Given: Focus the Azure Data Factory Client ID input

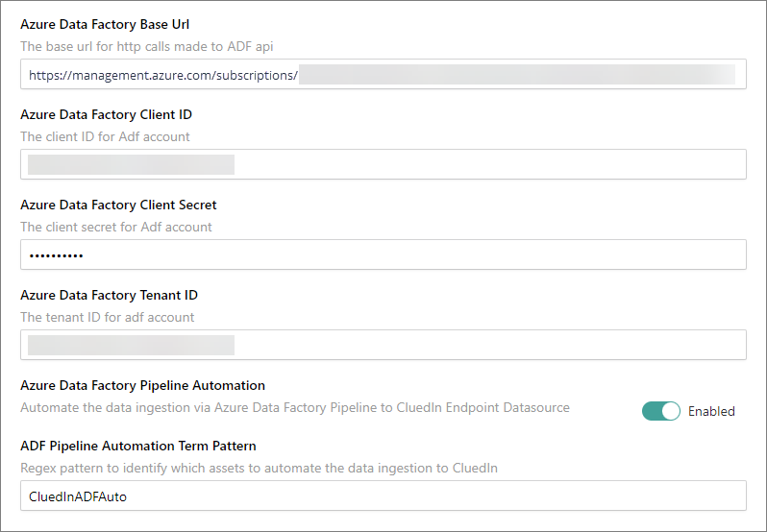Looking at the screenshot, I should (x=383, y=164).
